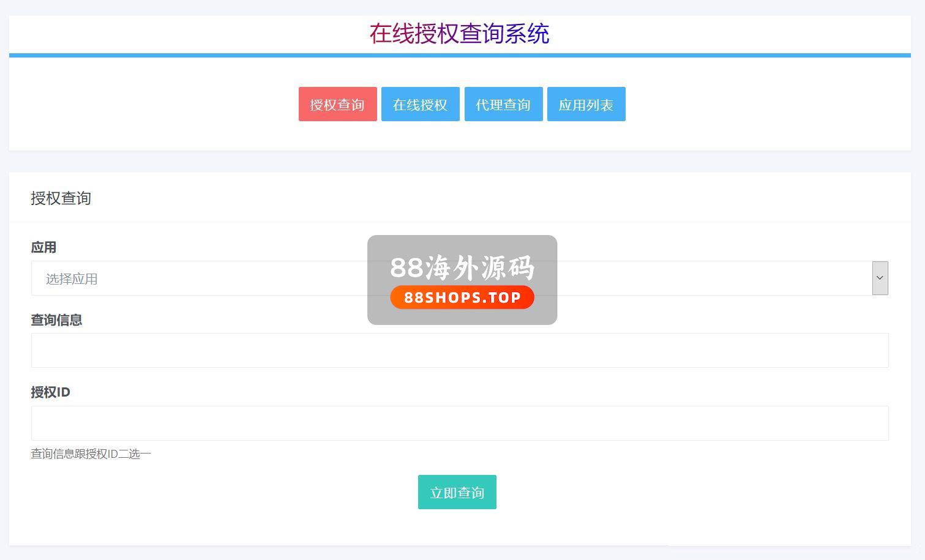
Task: Click the 授权查询 panel heading
Action: (61, 198)
